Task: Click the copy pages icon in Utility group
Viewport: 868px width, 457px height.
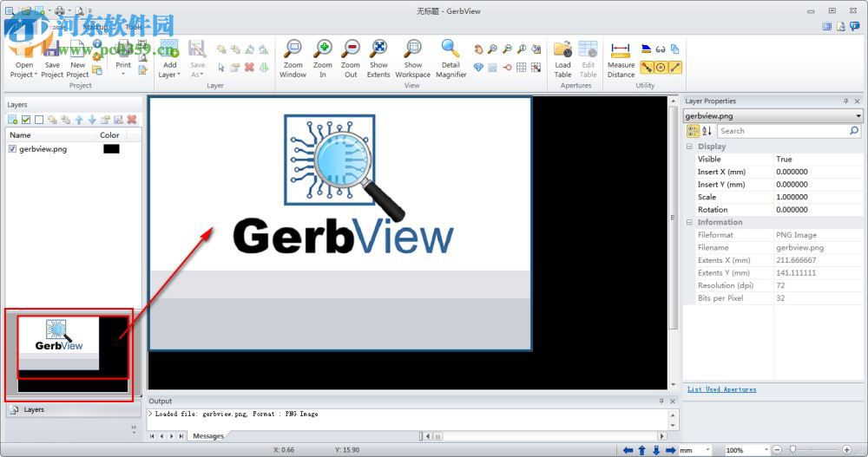Action: [x=674, y=49]
